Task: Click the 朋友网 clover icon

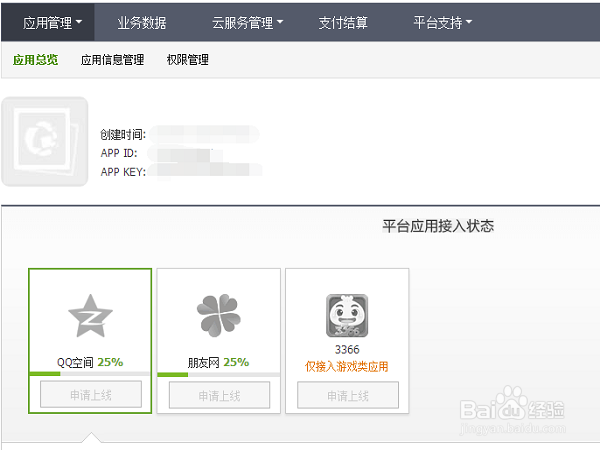Action: (x=218, y=316)
